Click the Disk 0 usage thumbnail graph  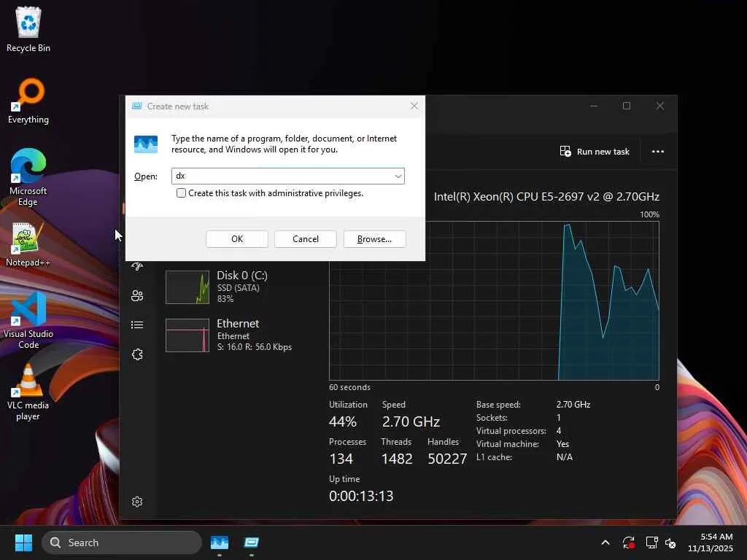187,287
